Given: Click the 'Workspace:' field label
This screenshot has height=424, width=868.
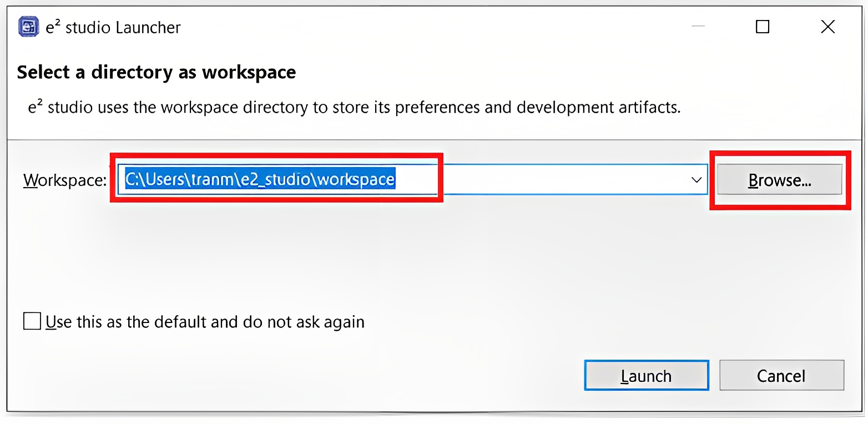Looking at the screenshot, I should coord(65,180).
